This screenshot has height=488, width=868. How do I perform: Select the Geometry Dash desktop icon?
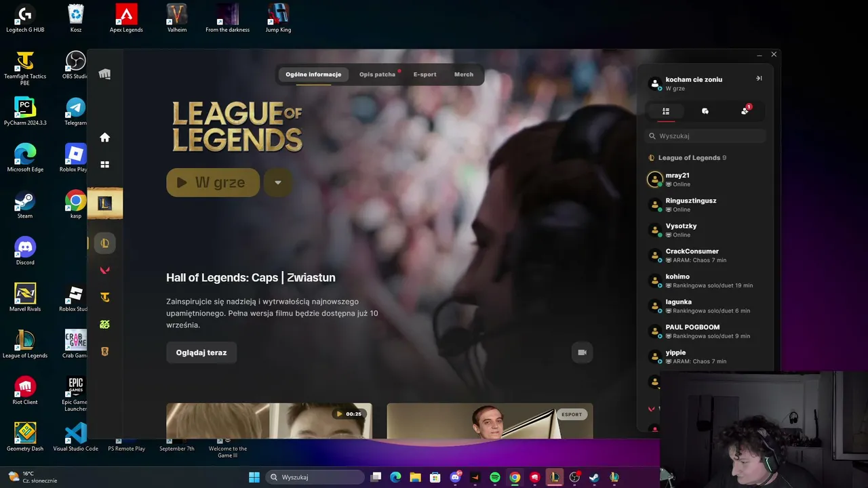tap(25, 437)
